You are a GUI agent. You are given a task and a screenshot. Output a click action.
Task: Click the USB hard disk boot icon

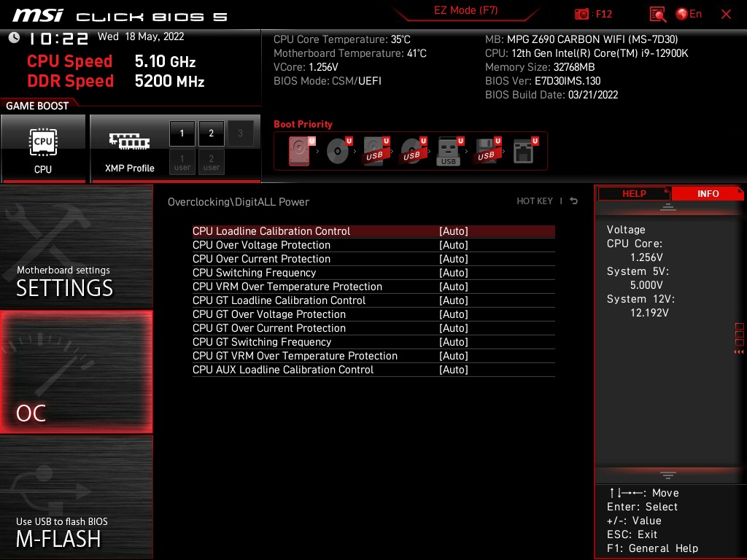(x=376, y=151)
